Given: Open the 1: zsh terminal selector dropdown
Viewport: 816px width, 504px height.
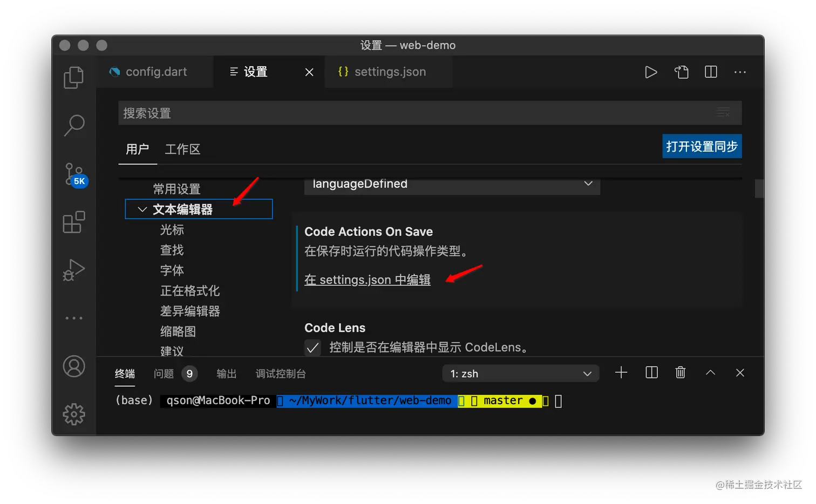Looking at the screenshot, I should tap(520, 373).
